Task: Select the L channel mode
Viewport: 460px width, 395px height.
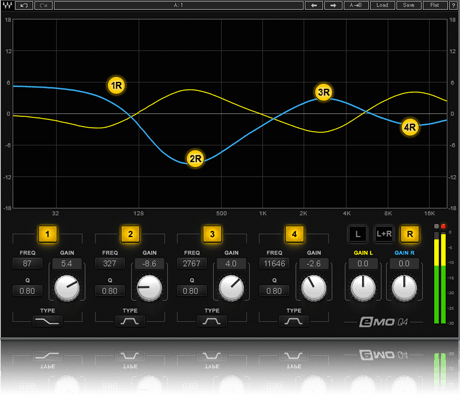Action: (x=358, y=234)
